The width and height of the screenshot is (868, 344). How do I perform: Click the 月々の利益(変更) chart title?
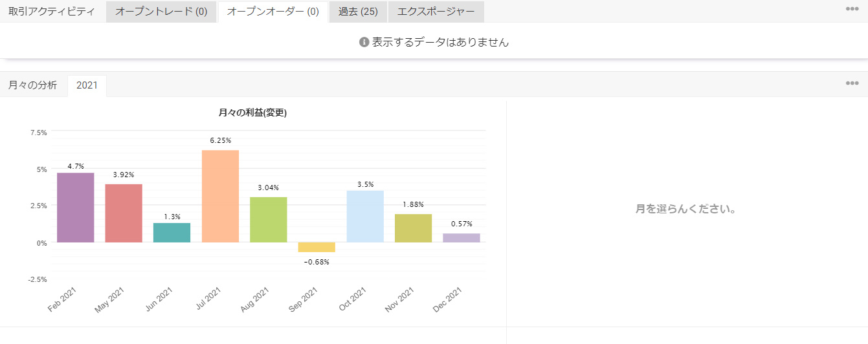coord(252,113)
